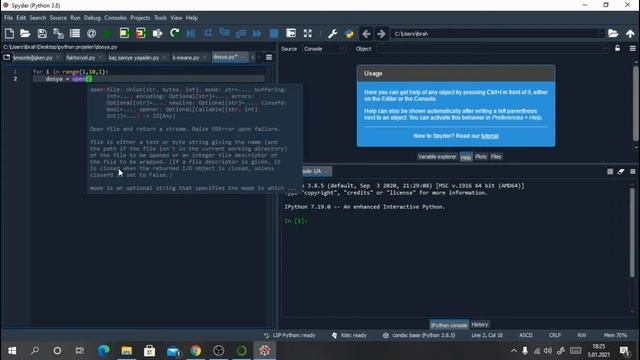Maximize the current pane icon
Screen dimensions: 640x360
291,33
